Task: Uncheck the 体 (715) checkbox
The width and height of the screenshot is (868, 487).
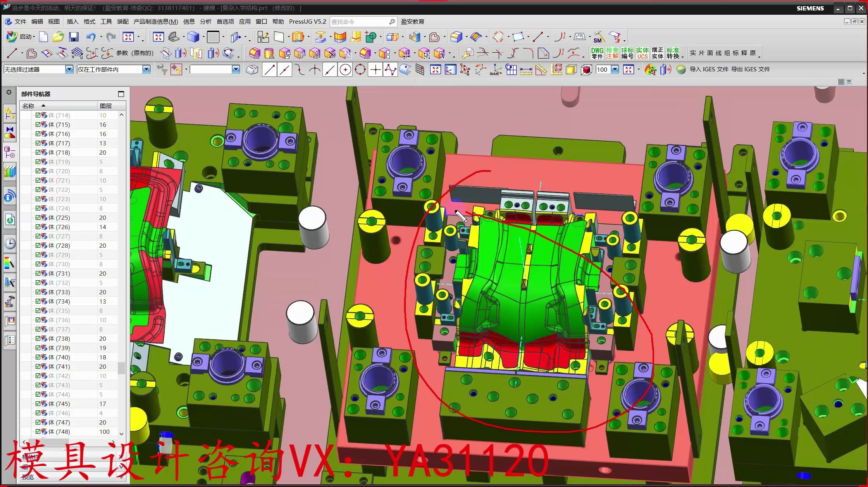Action: (x=38, y=124)
